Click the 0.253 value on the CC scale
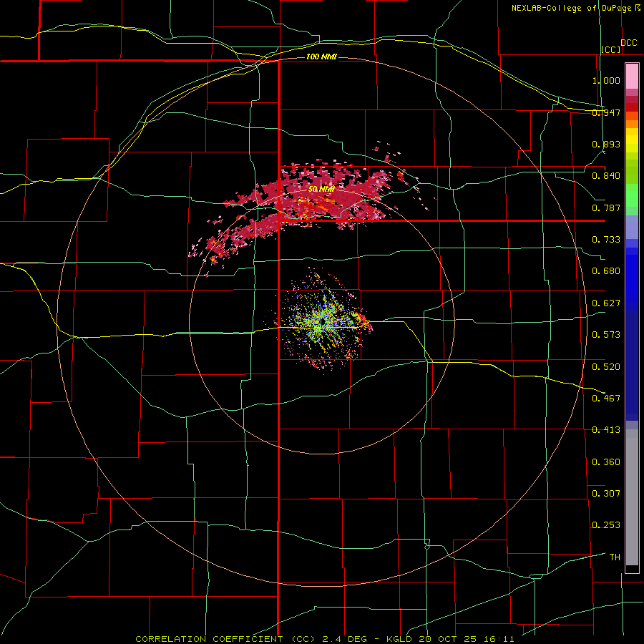Viewport: 644px width, 644px height. [606, 525]
